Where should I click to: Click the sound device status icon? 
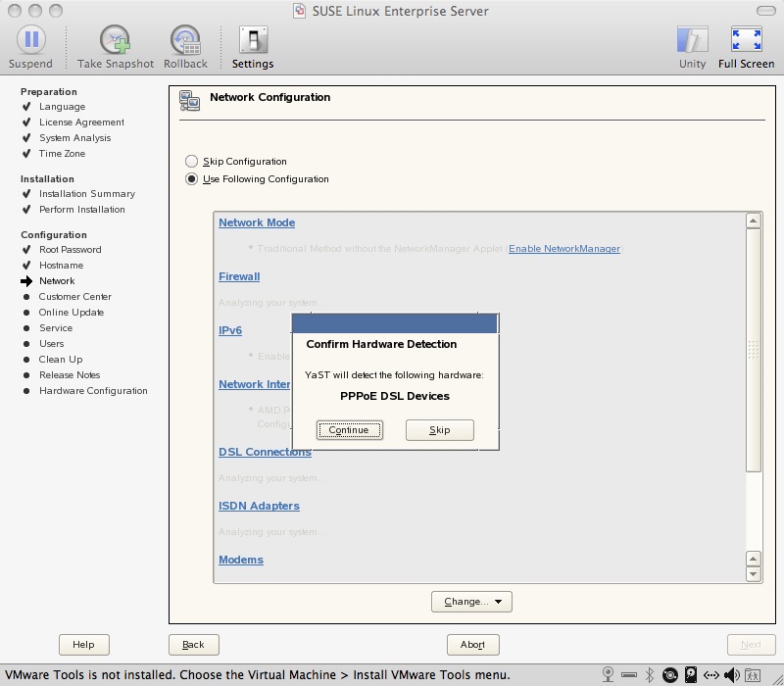pyautogui.click(x=732, y=675)
